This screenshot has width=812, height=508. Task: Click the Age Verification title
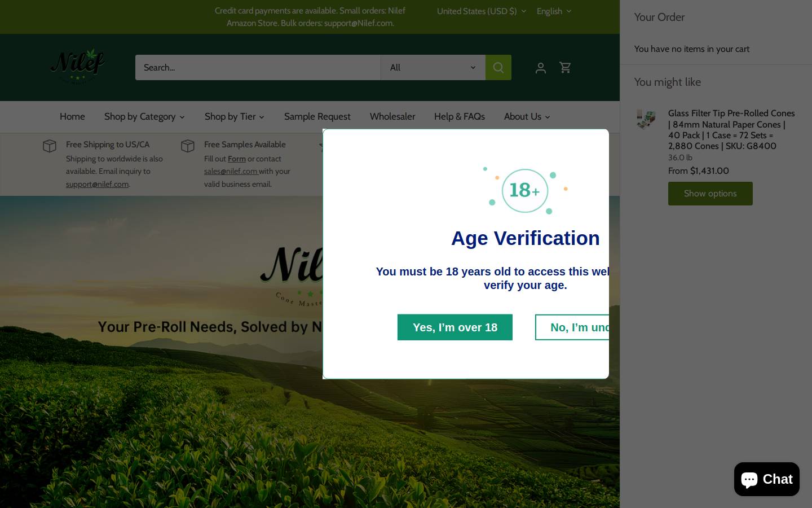click(x=525, y=238)
